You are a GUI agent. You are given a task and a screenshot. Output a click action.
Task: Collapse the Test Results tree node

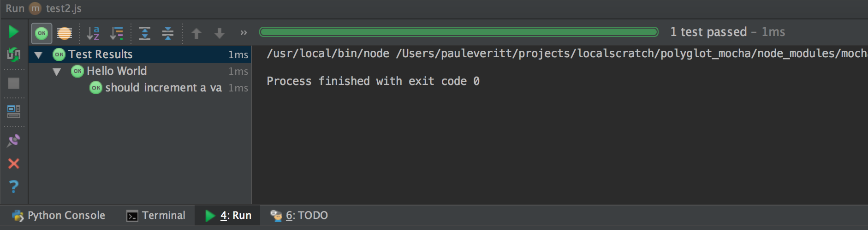click(39, 55)
